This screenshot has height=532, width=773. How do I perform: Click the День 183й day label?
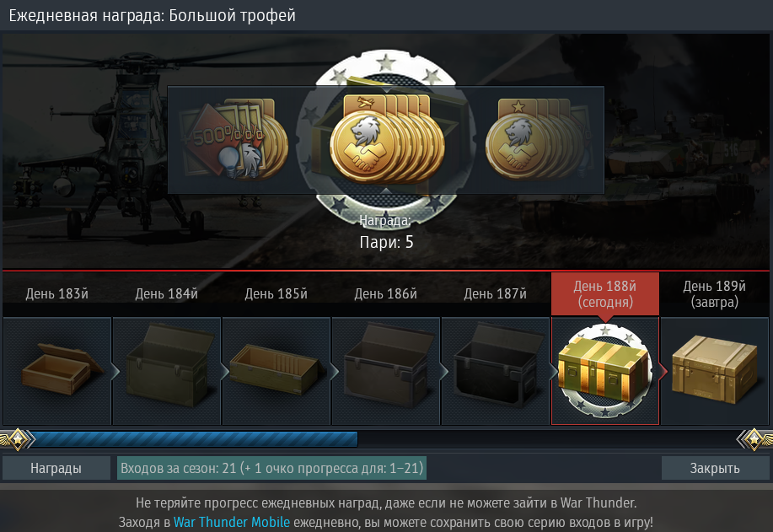coord(57,294)
